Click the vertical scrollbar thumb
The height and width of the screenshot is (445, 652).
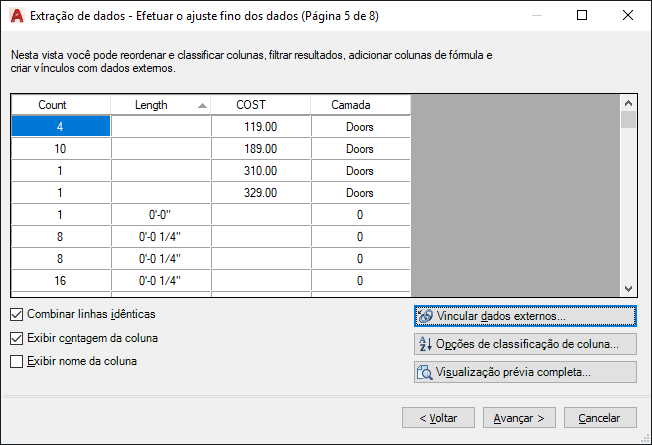pos(628,121)
